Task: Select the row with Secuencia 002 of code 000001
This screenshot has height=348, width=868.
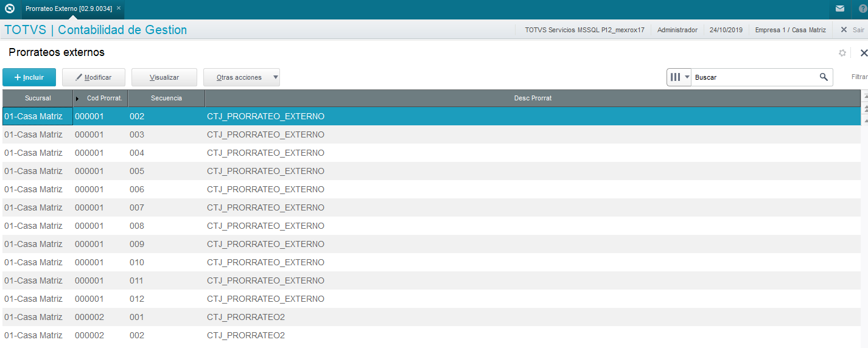Action: (x=431, y=116)
